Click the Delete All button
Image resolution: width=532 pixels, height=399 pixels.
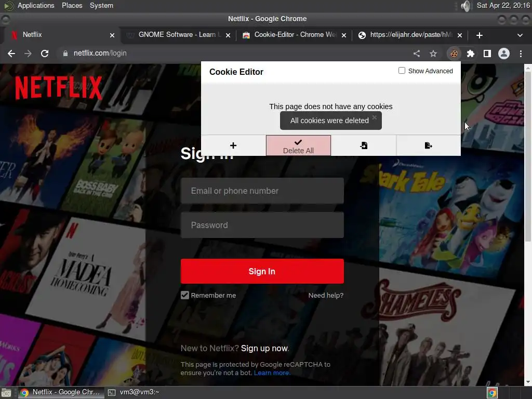298,145
